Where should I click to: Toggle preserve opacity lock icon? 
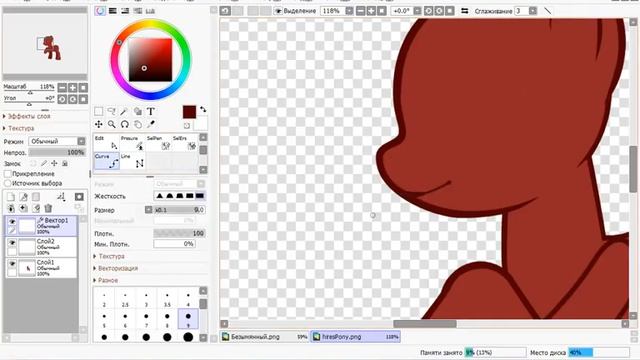tap(33, 163)
